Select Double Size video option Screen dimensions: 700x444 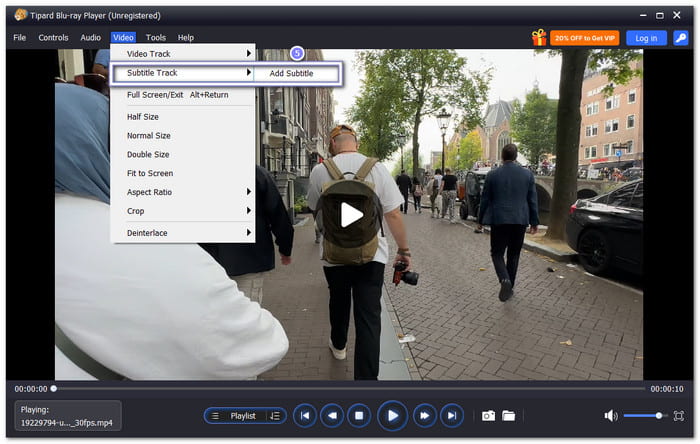(183, 154)
